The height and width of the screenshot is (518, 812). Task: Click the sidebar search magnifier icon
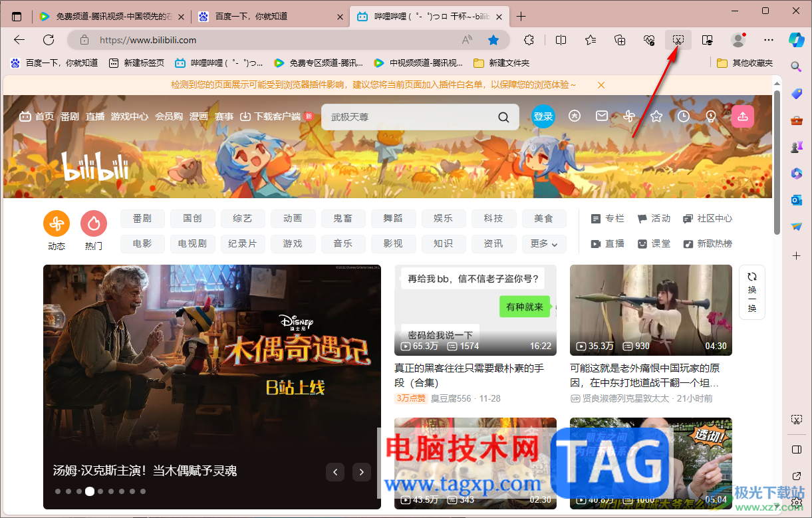pyautogui.click(x=796, y=66)
